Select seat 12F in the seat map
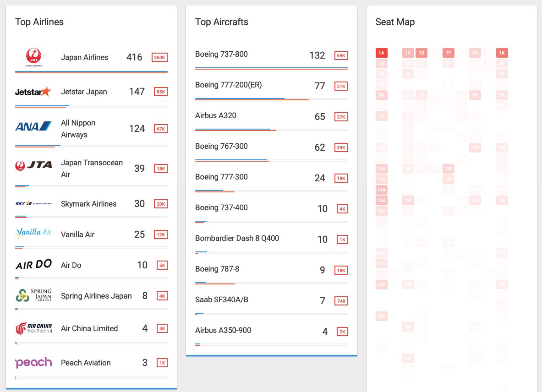542x392 pixels. (449, 169)
